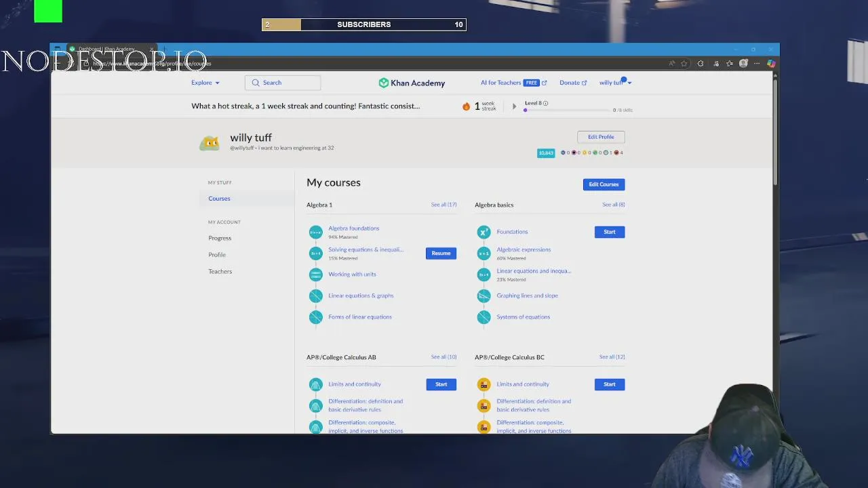868x488 pixels.
Task: Click the Algebraic expressions unit icon
Action: click(x=484, y=253)
